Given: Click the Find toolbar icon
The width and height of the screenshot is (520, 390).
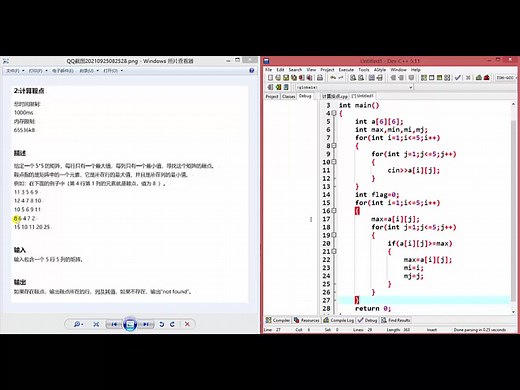Looking at the screenshot, I should coord(353,78).
